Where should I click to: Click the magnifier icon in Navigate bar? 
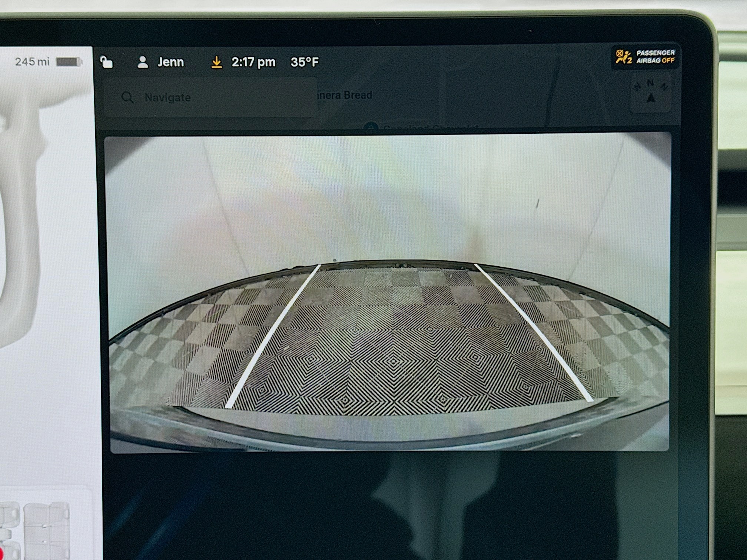[127, 97]
